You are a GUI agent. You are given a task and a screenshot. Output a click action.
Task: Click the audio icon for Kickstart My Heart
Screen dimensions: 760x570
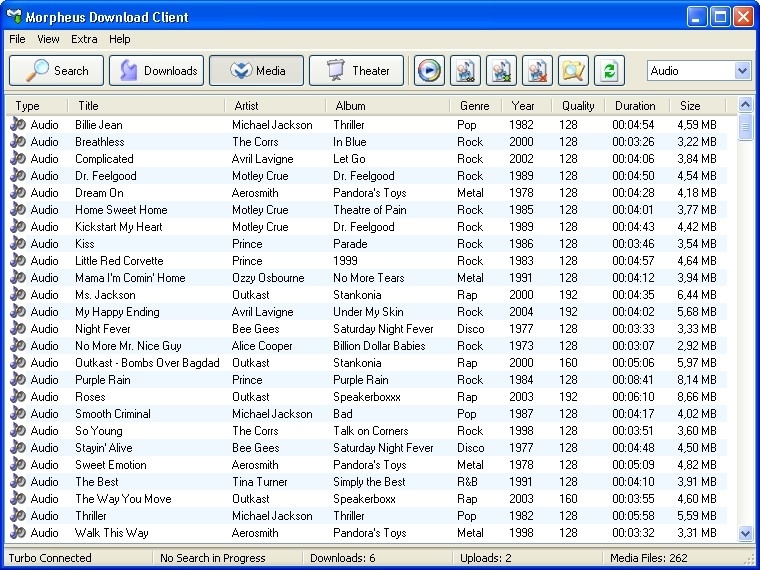click(x=18, y=226)
